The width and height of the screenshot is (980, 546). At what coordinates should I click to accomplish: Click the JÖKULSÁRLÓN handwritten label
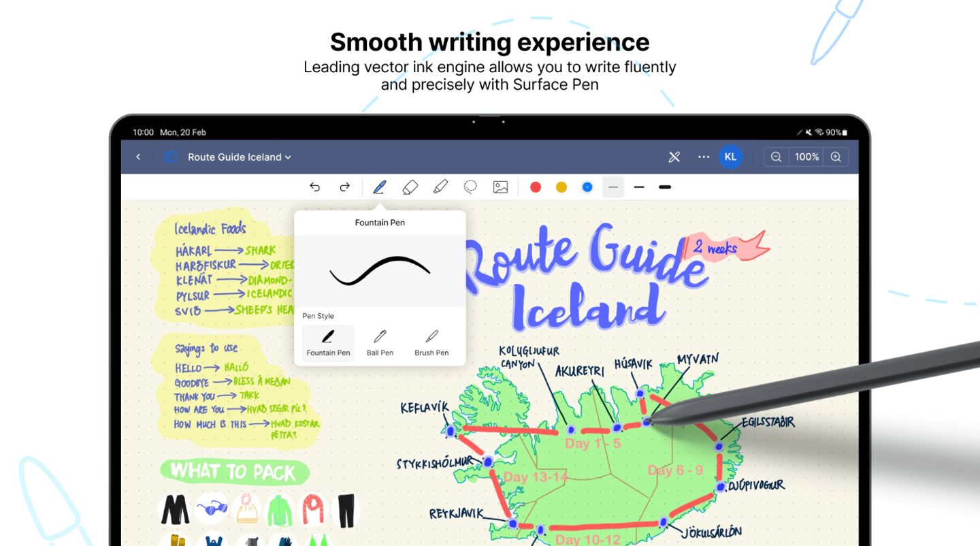click(x=712, y=531)
